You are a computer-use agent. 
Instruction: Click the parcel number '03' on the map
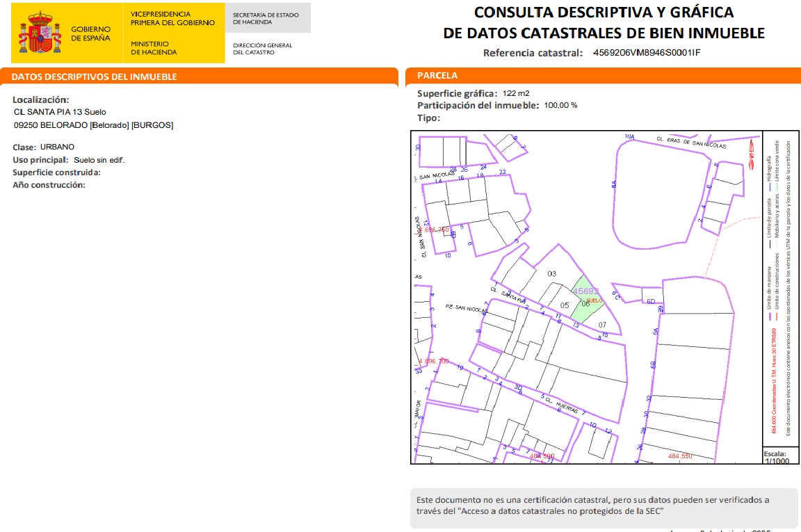point(551,274)
